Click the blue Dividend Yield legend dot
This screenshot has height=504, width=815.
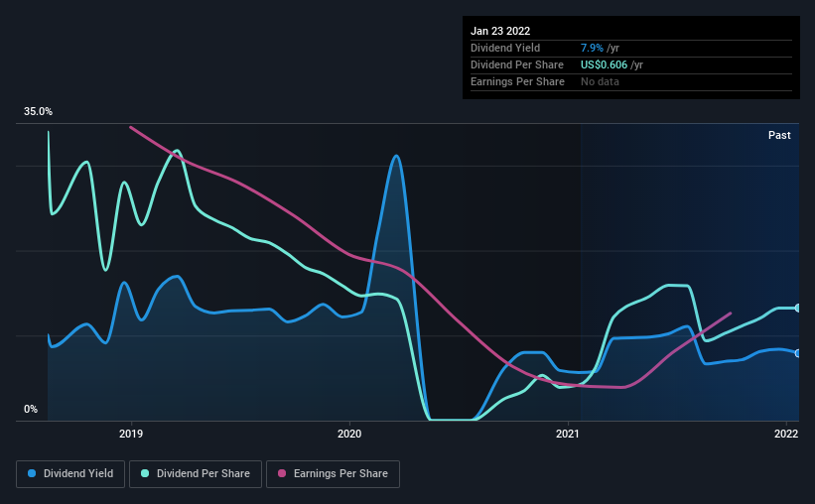tap(32, 473)
